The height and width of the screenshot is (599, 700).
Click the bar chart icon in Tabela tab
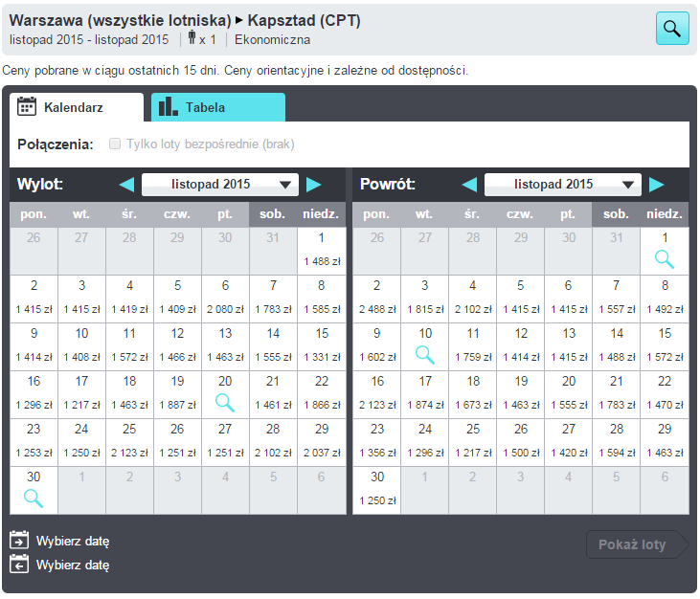tap(169, 106)
